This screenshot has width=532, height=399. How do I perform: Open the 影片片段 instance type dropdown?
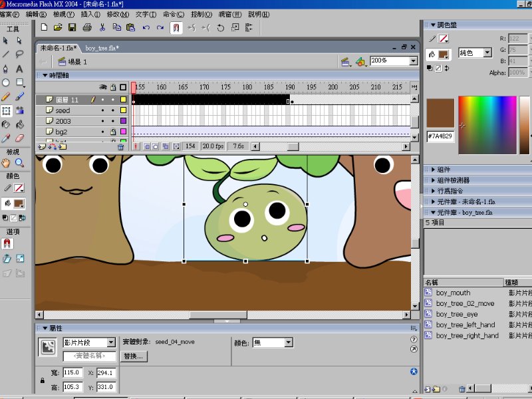(x=111, y=342)
